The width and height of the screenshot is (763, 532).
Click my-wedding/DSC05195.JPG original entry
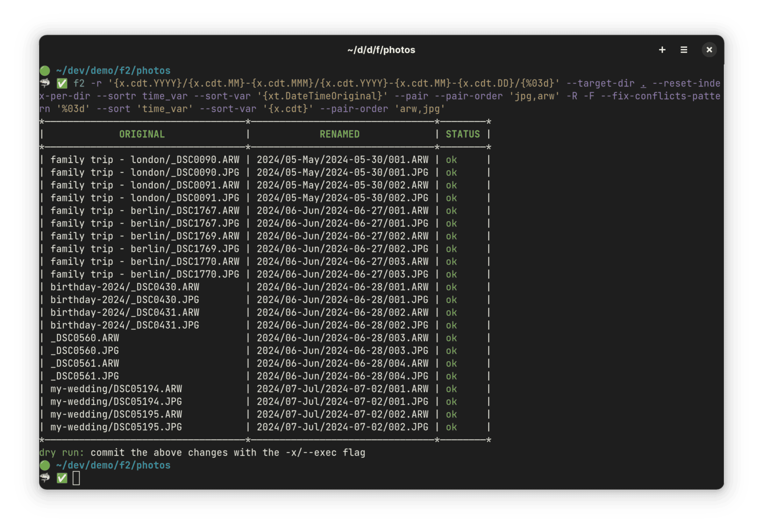point(116,427)
